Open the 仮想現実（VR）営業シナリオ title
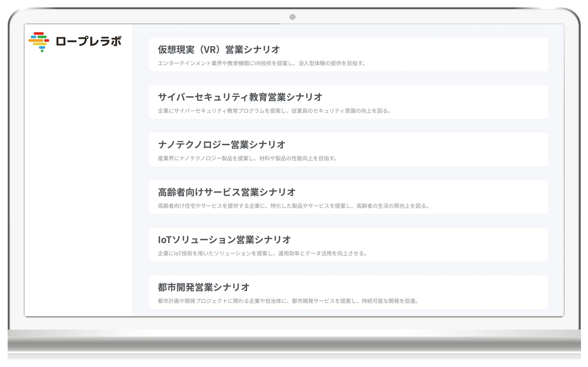This screenshot has width=588, height=367. tap(219, 50)
